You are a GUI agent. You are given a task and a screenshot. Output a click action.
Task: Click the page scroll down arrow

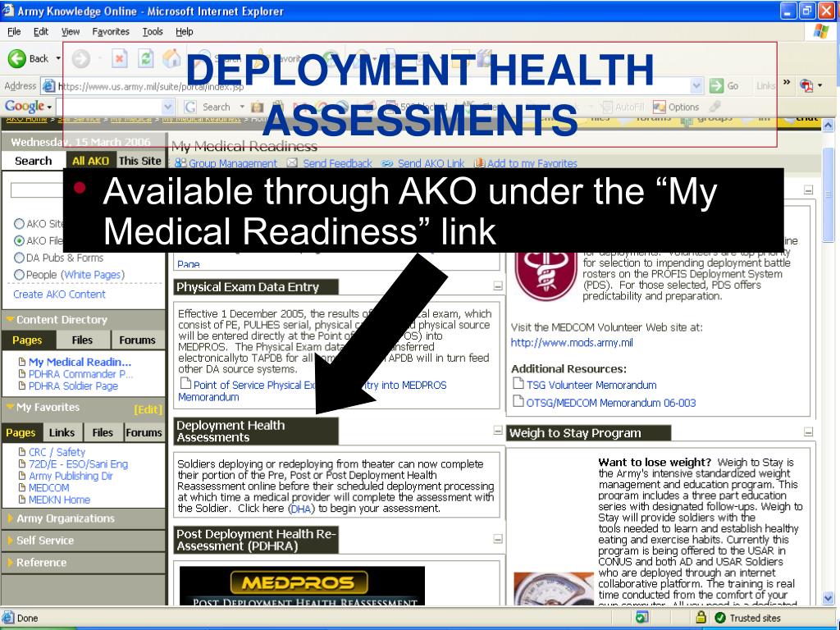tap(829, 597)
